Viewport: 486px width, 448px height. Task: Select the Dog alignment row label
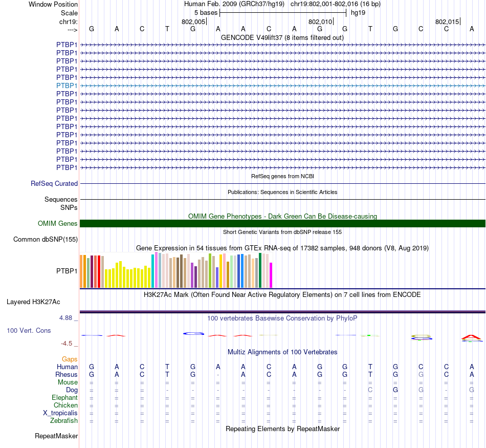coord(72,390)
